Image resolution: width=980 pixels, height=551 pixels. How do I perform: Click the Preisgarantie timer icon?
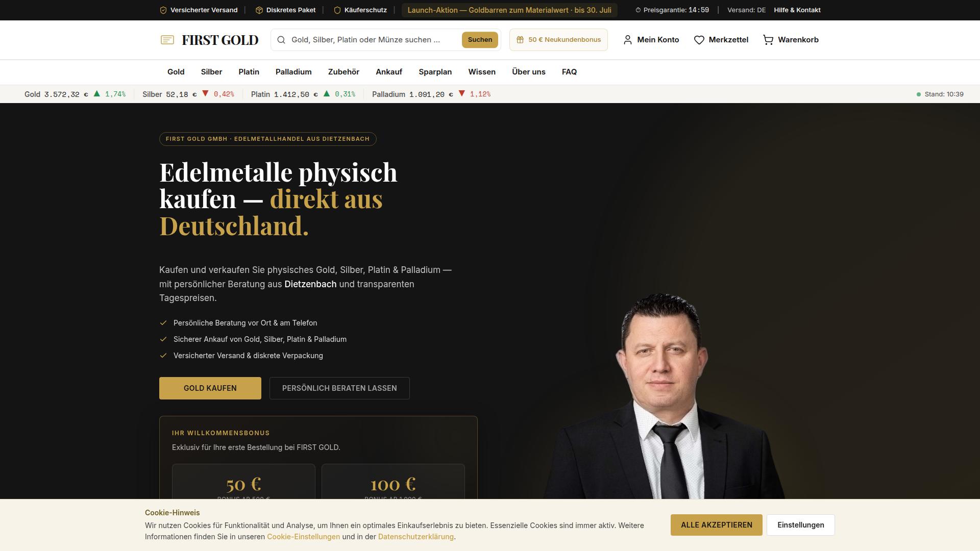pyautogui.click(x=638, y=10)
